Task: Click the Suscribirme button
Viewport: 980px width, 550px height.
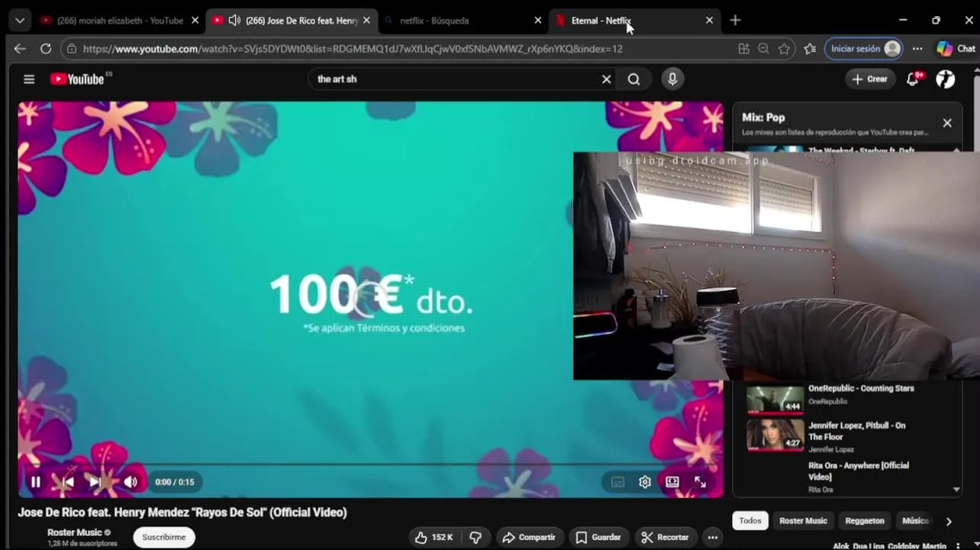Action: pyautogui.click(x=164, y=537)
